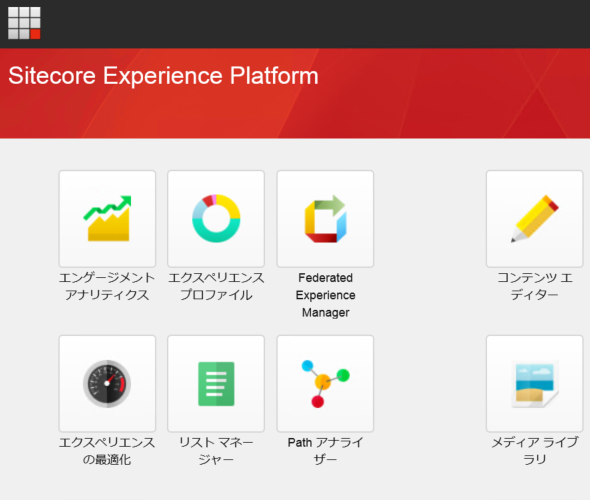Click the Federated Experience Manager label
This screenshot has height=500, width=590.
(325, 295)
